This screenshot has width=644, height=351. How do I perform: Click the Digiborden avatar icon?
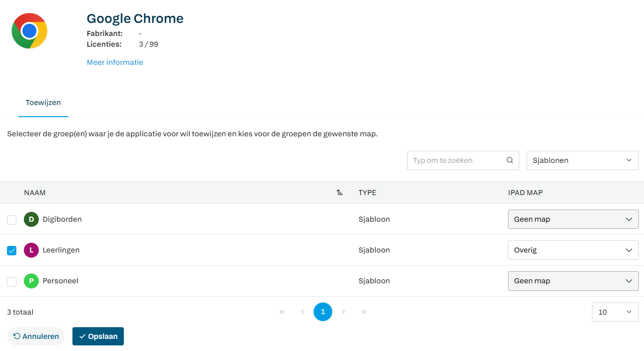click(x=31, y=219)
